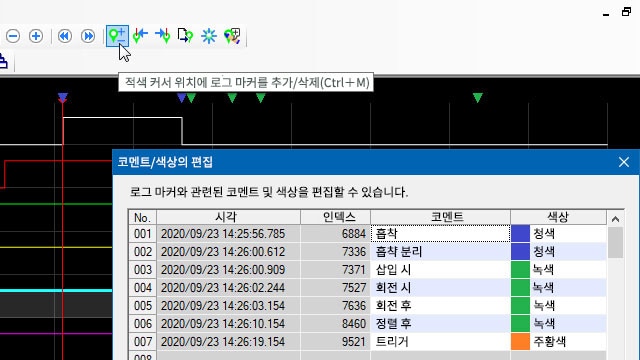Zoom in with the plus magnifier icon
Image resolution: width=640 pixels, height=360 pixels.
[x=36, y=36]
